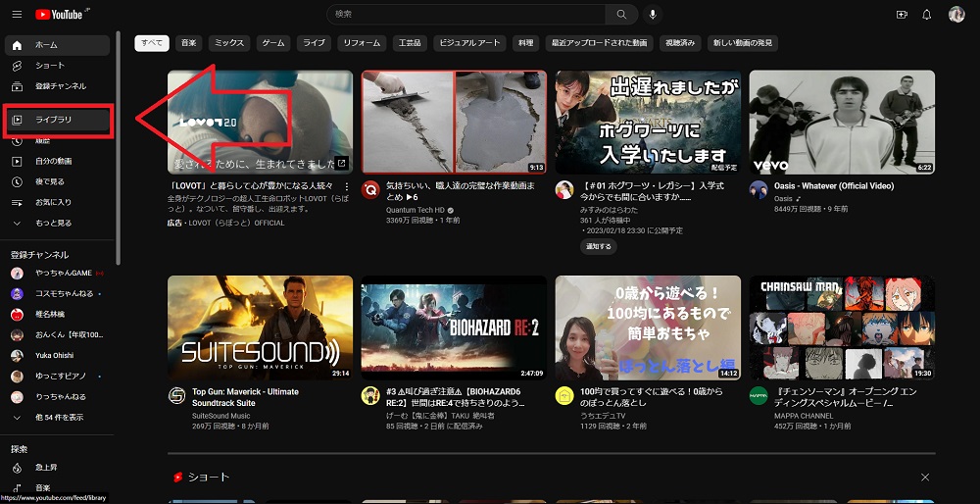The image size is (980, 504).
Task: Click the sidebar scrollbar
Action: [119, 148]
